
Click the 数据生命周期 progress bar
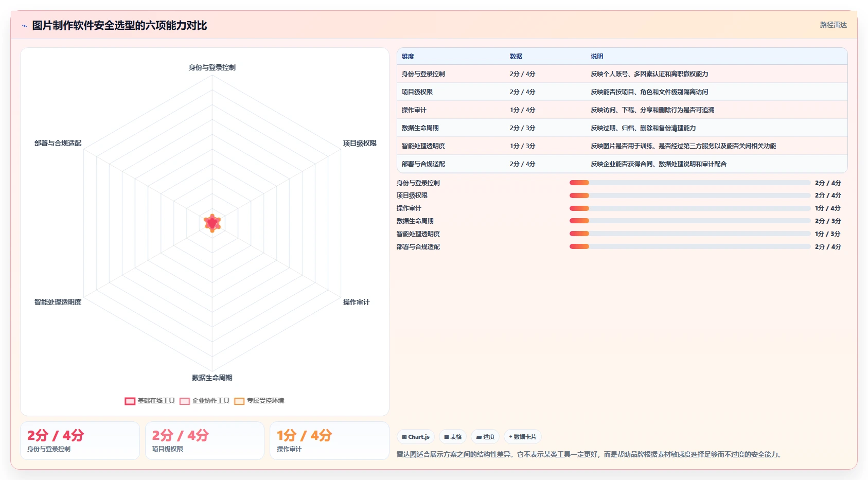click(690, 221)
